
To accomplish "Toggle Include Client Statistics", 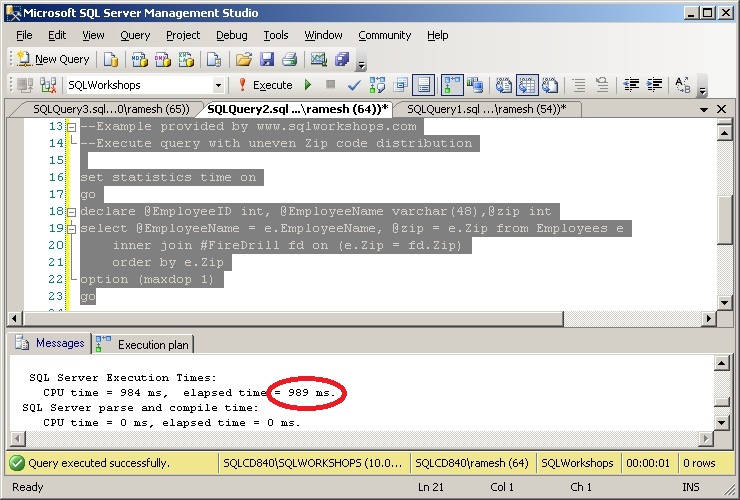I will [x=475, y=85].
